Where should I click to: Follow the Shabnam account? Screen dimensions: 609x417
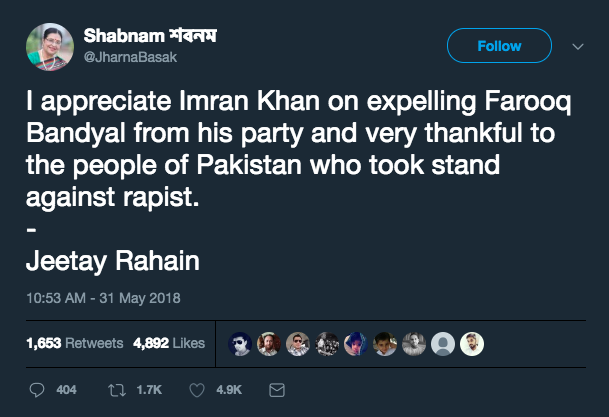499,46
